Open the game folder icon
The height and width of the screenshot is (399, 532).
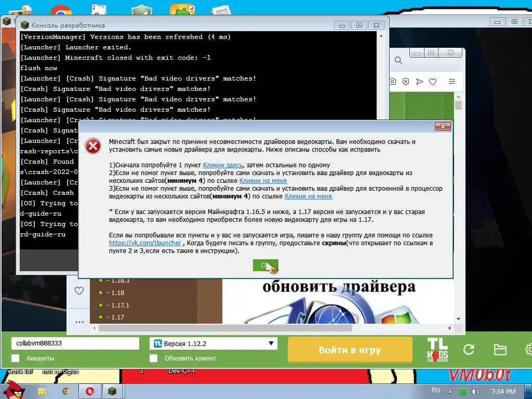coord(500,350)
